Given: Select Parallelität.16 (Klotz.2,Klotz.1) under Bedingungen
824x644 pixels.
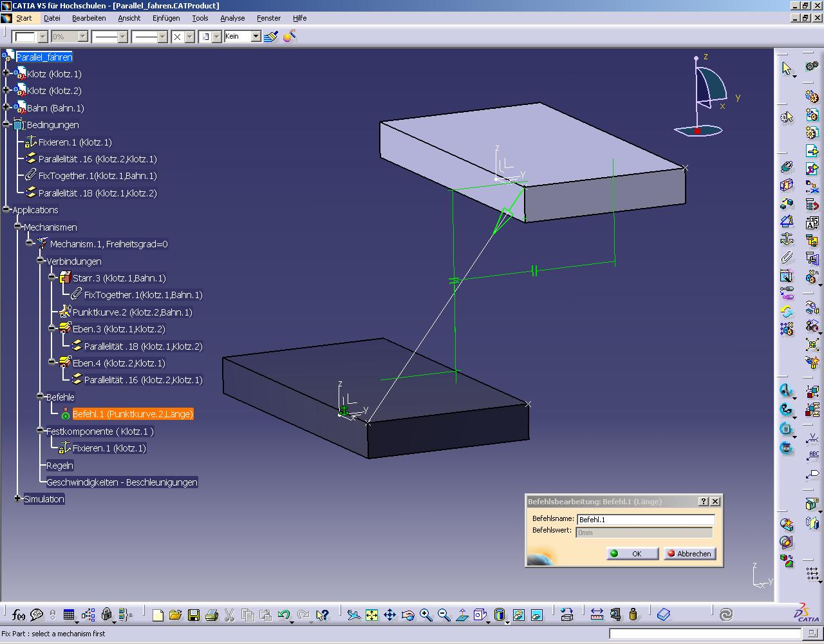Looking at the screenshot, I should point(97,159).
